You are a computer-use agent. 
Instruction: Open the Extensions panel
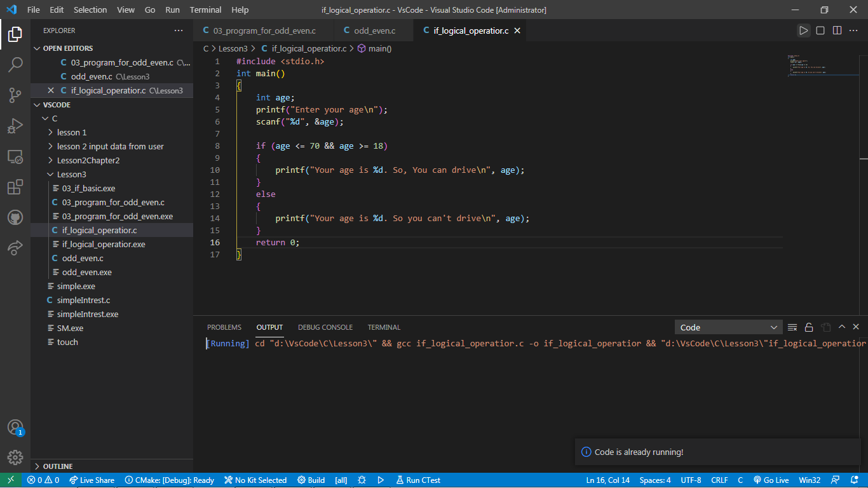click(15, 187)
